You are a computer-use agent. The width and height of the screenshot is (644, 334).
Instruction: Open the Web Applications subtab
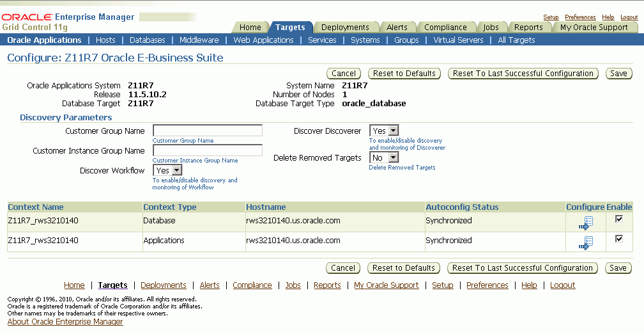pyautogui.click(x=263, y=40)
